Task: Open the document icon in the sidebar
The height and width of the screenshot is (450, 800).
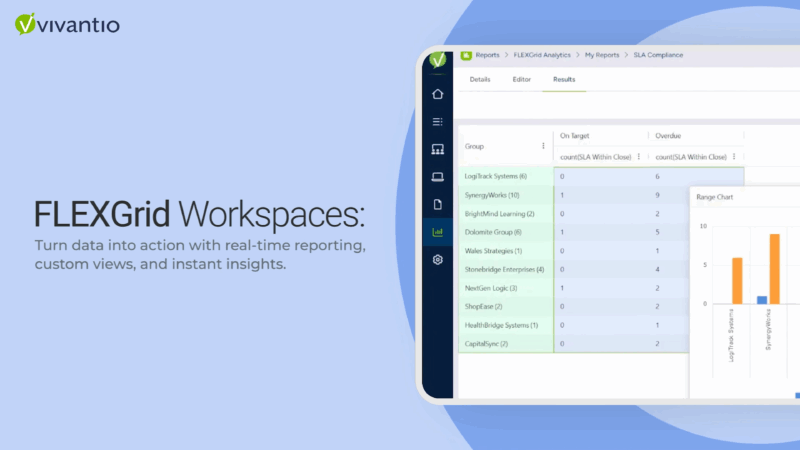Action: pos(437,205)
